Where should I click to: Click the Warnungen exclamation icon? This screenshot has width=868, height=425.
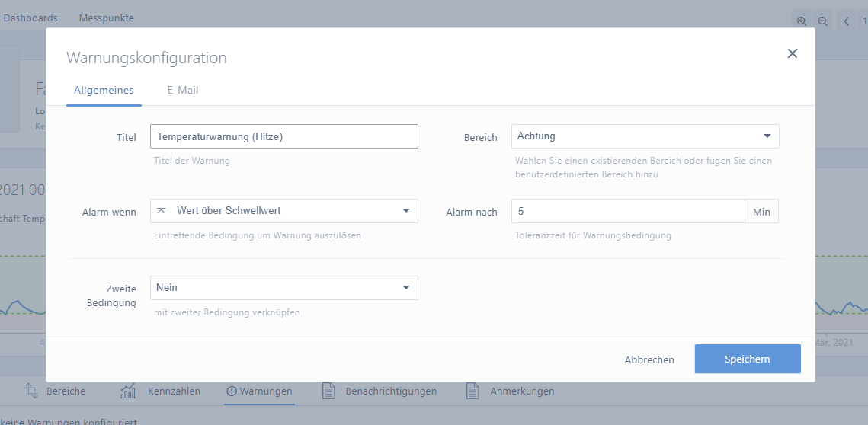(x=232, y=391)
